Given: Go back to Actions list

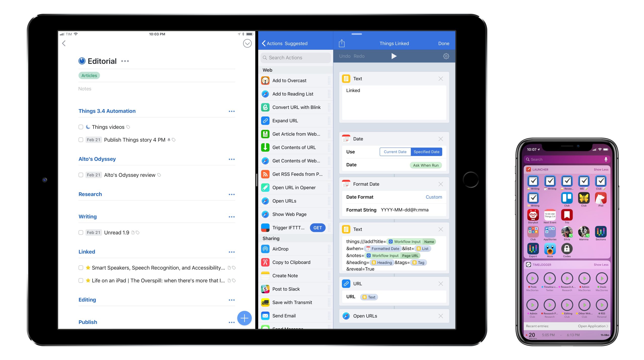Looking at the screenshot, I should (x=272, y=43).
